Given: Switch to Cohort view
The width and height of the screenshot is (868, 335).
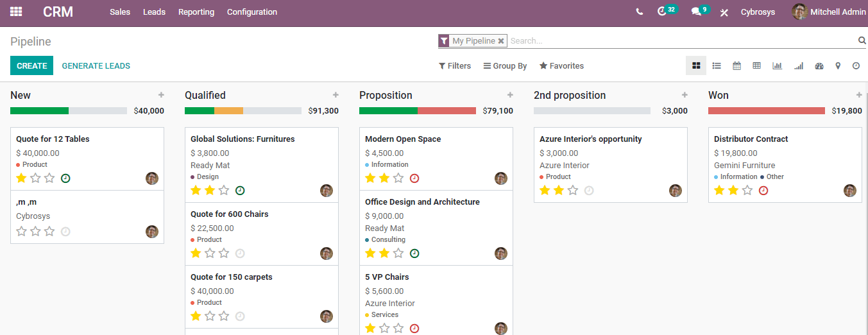Looking at the screenshot, I should coord(799,65).
